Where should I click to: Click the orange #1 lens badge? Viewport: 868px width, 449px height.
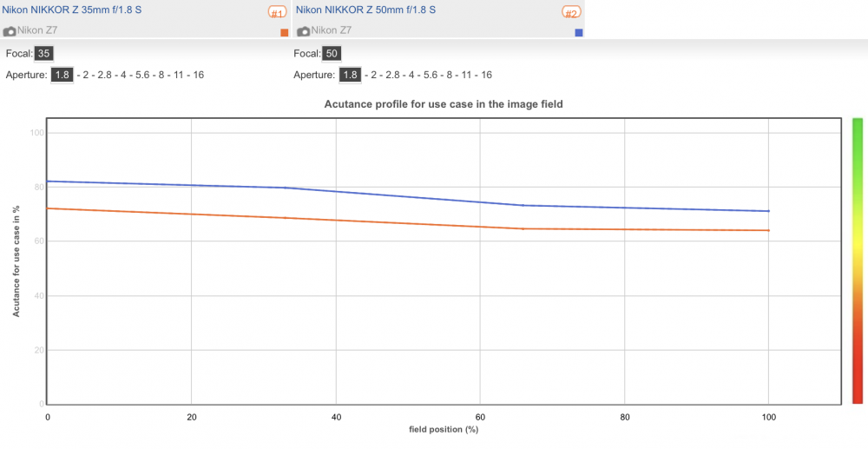[x=278, y=12]
